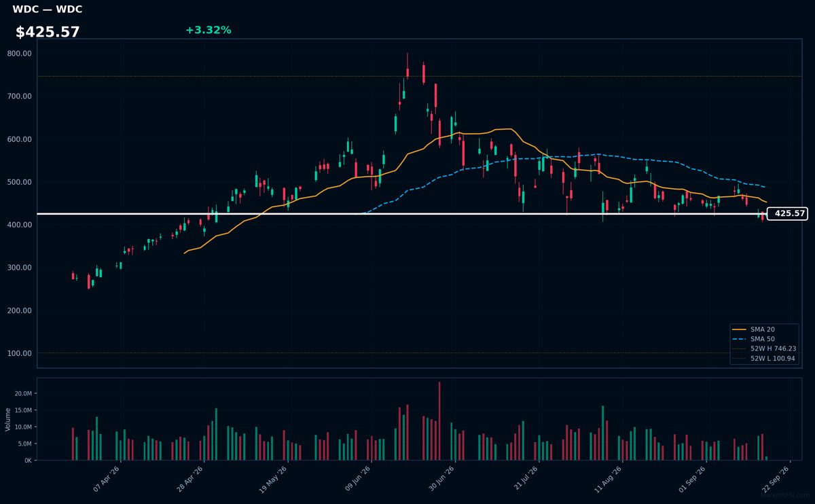Click the 400.00 price axis label
815x504 pixels.
20,225
